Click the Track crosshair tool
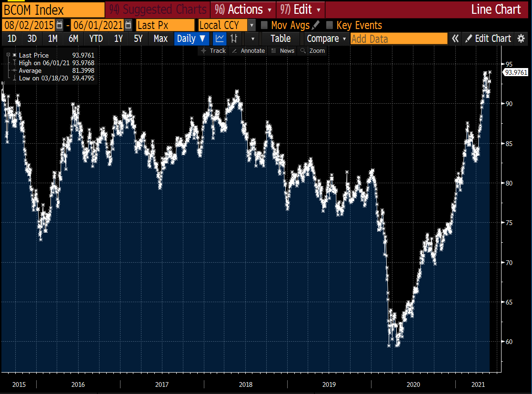 213,51
